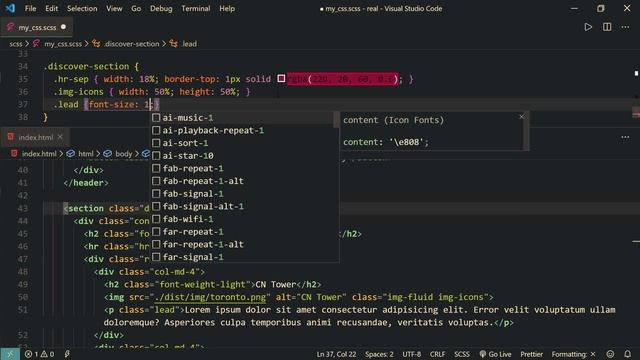This screenshot has width=640, height=360.
Task: Click scss folder breadcrumb
Action: (16, 44)
